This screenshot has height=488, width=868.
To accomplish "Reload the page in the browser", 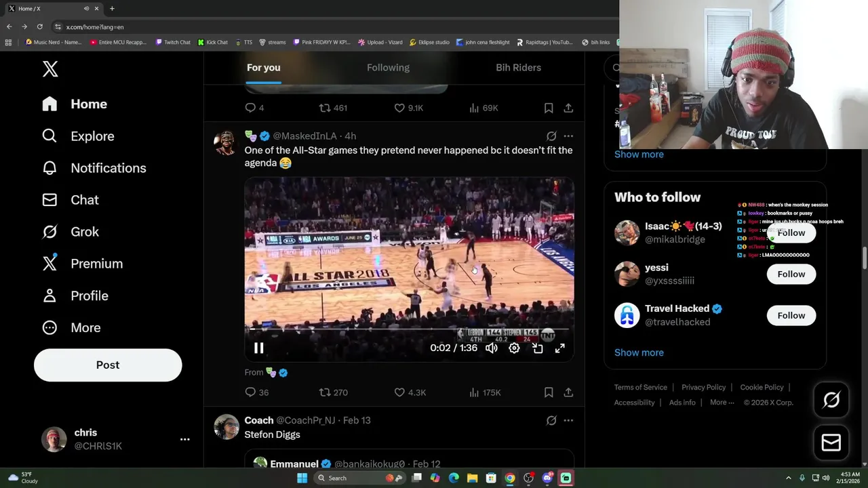I will pyautogui.click(x=39, y=26).
